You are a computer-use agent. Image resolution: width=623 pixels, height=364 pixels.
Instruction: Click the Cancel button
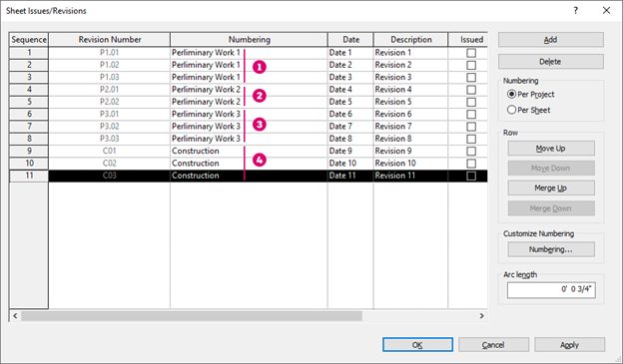pyautogui.click(x=493, y=345)
